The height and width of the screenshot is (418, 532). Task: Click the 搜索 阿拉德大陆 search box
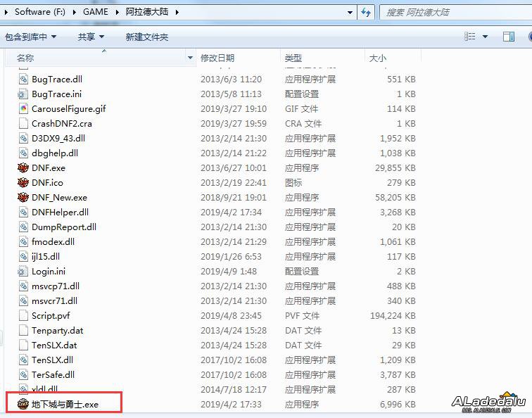click(x=450, y=12)
